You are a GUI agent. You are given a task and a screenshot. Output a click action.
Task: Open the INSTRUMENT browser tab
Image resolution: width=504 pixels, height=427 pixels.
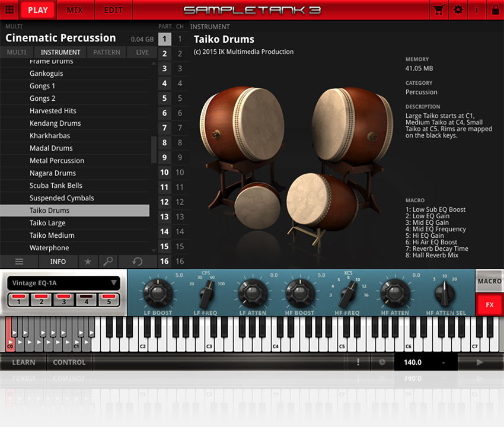coord(60,52)
